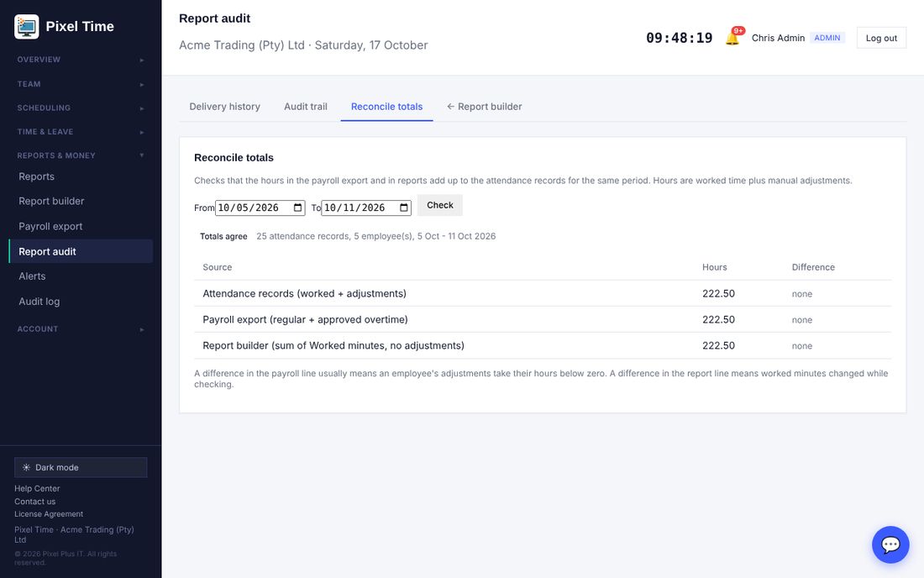Select the Reconcile totals tab

pos(386,107)
